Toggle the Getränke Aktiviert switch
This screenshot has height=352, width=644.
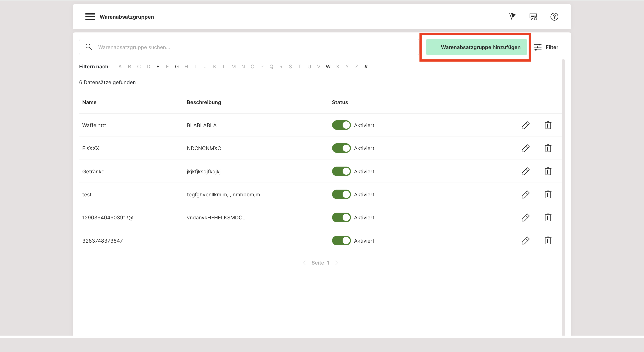click(x=341, y=172)
